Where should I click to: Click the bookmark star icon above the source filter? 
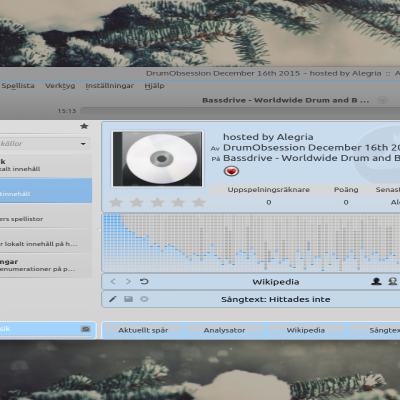84,126
